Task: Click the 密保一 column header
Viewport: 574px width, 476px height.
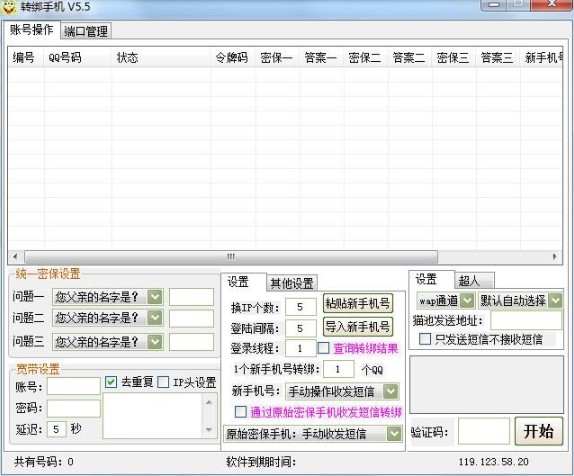Action: coord(277,57)
